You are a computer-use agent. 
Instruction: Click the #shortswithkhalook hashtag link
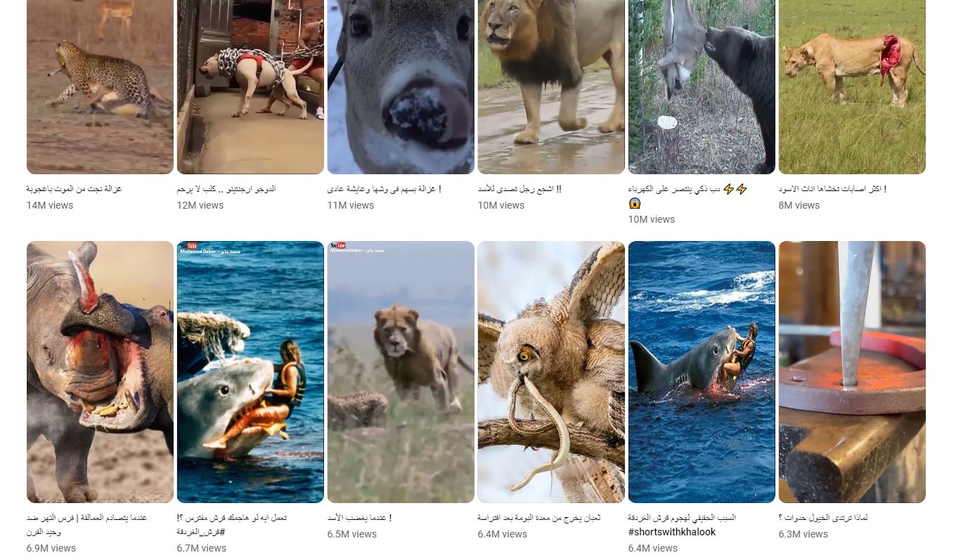[x=671, y=532]
